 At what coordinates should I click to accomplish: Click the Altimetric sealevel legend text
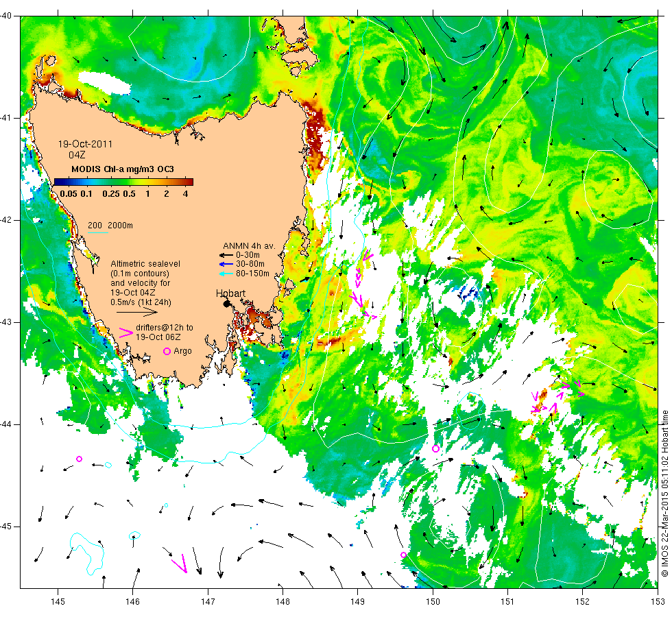coord(145,264)
